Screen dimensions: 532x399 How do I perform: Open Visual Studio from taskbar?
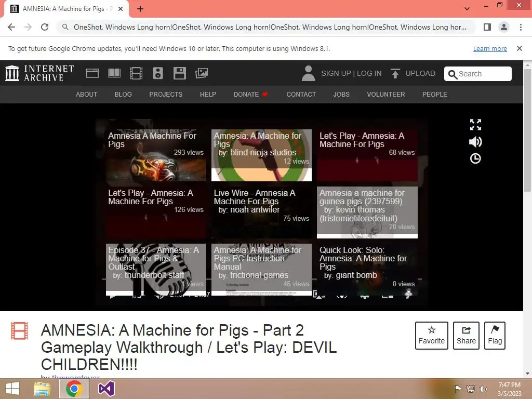click(x=106, y=389)
